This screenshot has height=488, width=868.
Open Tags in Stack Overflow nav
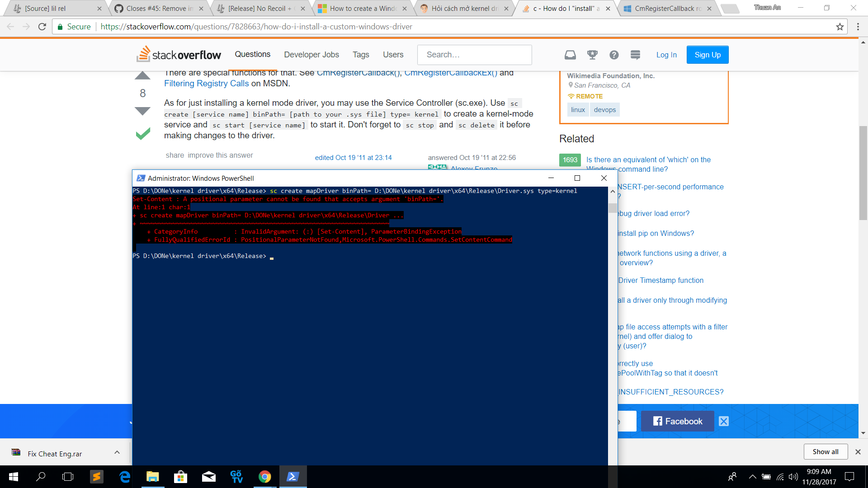(361, 55)
